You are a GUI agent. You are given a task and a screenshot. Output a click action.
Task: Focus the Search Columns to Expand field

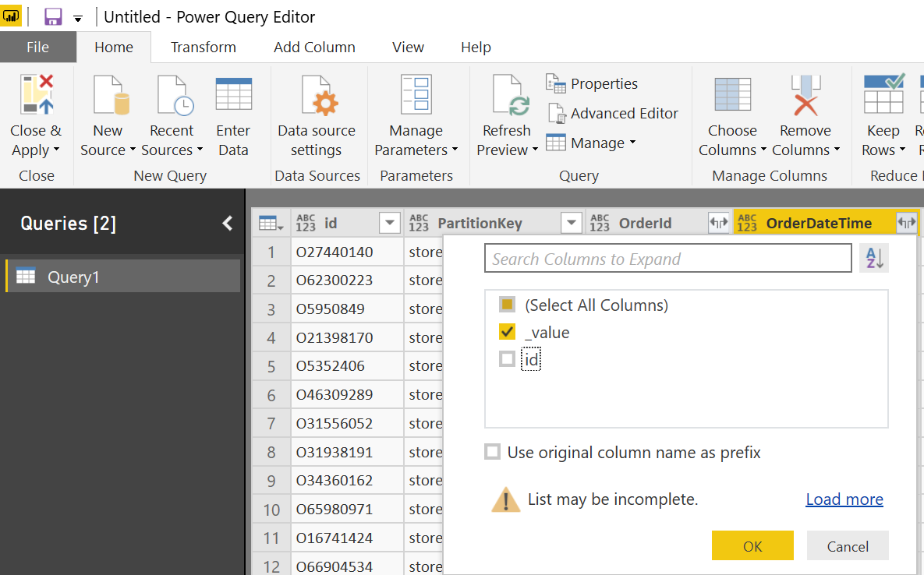tap(668, 259)
